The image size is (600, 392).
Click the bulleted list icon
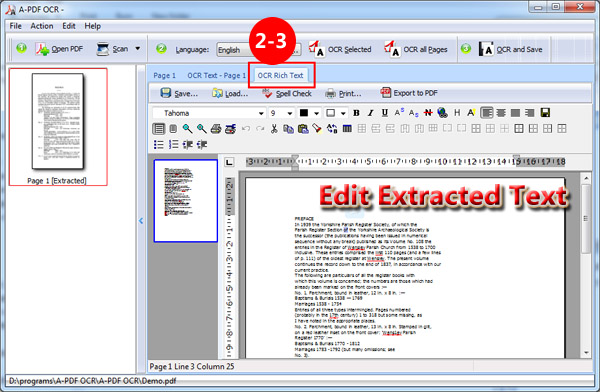point(158,144)
